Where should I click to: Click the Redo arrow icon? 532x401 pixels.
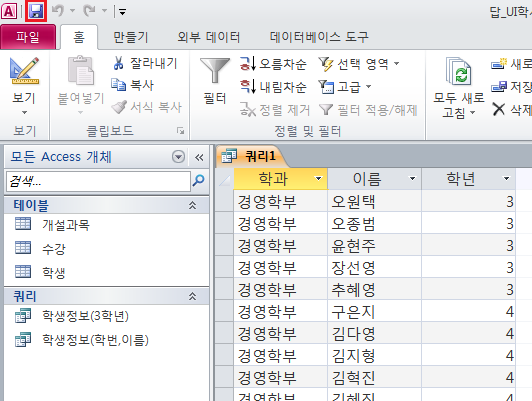click(90, 11)
